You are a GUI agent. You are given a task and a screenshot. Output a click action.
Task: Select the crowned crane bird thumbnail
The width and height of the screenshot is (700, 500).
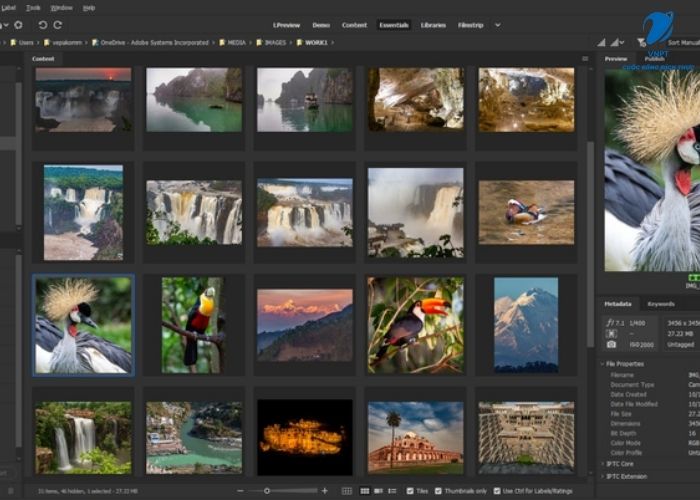click(83, 325)
